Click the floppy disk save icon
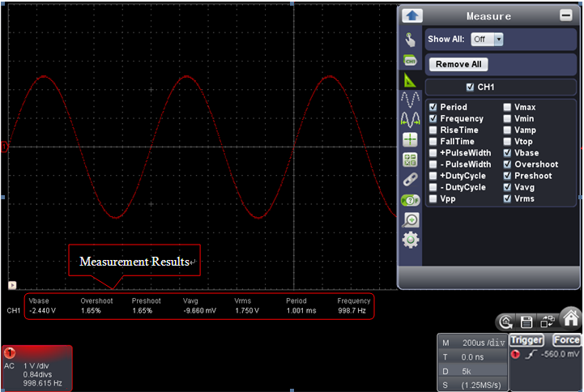Image resolution: width=584 pixels, height=392 pixels. pos(526,321)
